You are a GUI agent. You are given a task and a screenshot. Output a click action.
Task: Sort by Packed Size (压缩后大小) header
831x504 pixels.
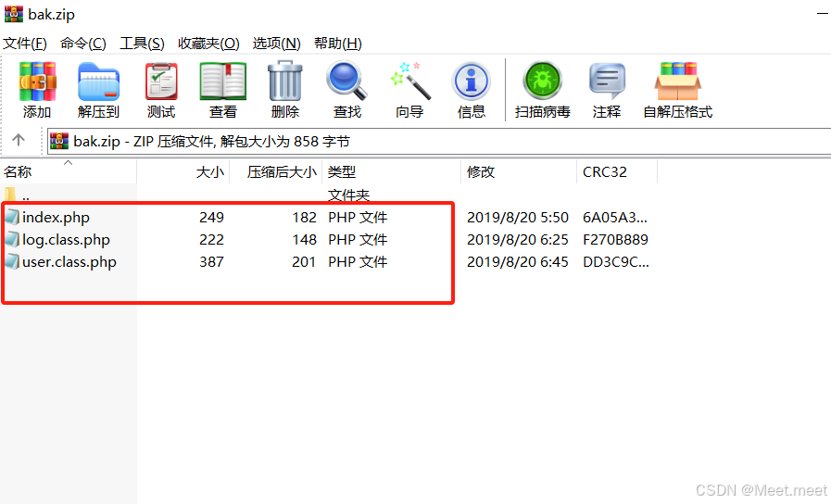pyautogui.click(x=276, y=171)
